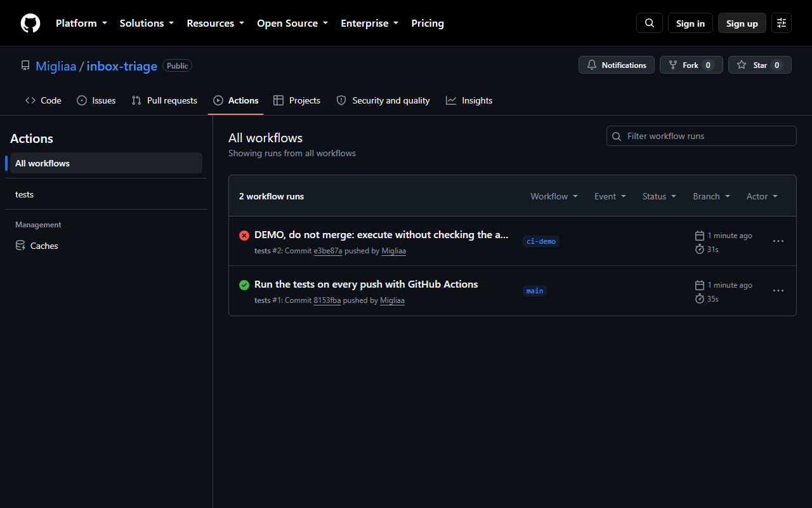Open the inbox-triage repository link

click(122, 66)
